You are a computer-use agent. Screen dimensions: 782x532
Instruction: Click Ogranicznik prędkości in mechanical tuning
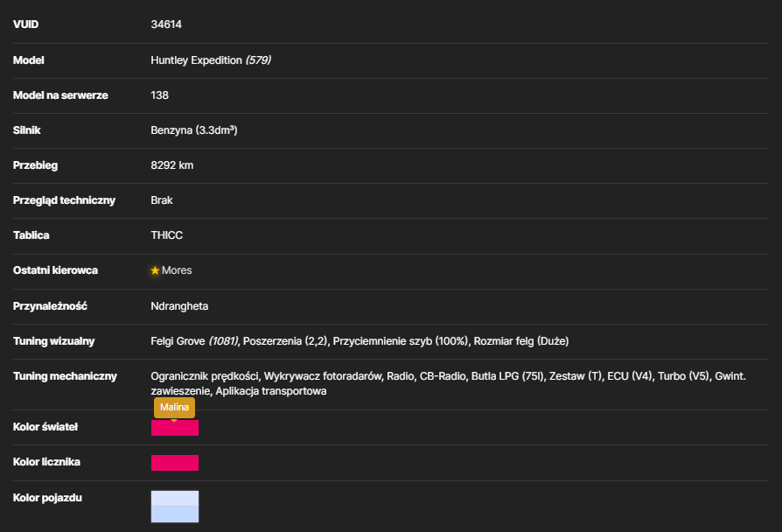click(x=205, y=375)
